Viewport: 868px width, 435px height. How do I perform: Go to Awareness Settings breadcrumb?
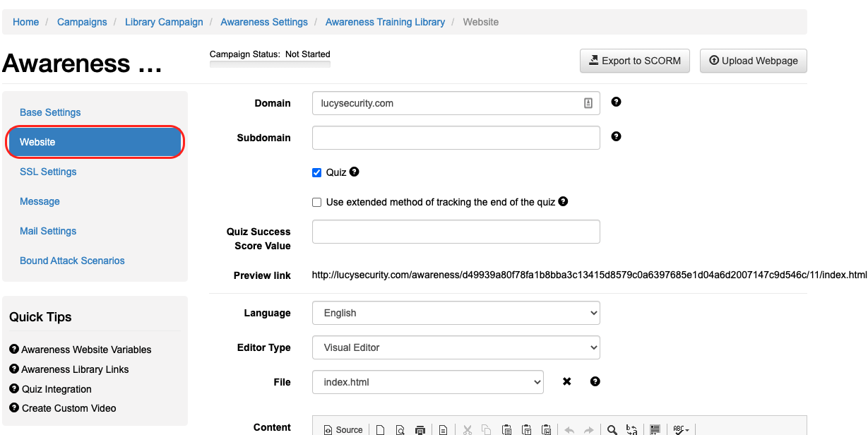pos(264,22)
